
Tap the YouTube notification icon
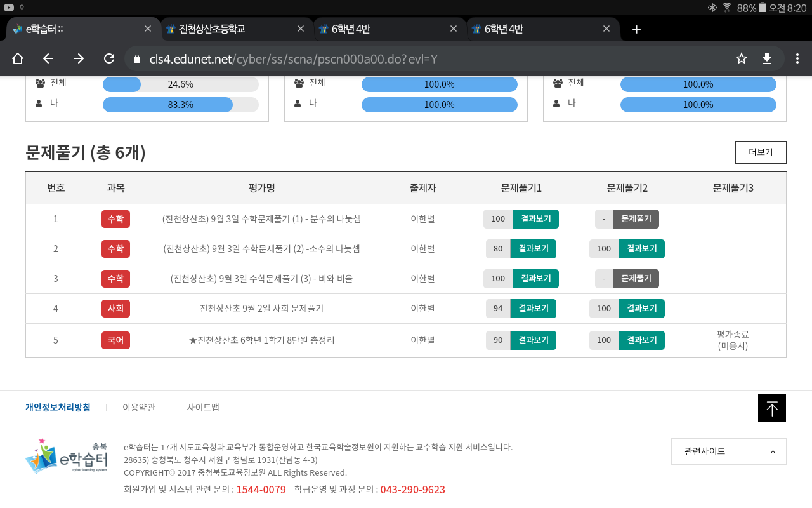click(x=9, y=8)
